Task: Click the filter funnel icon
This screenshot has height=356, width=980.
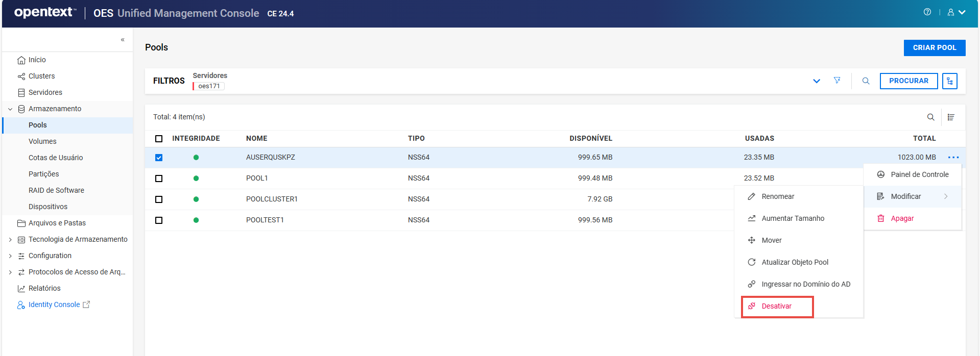Action: (837, 81)
